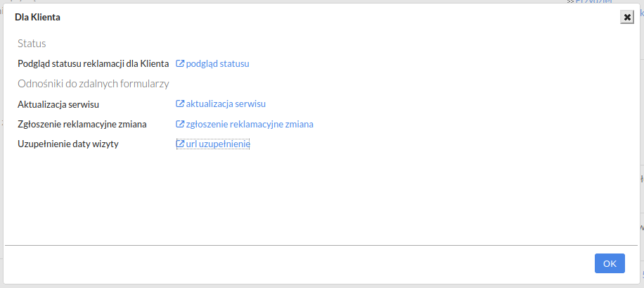Click the Uzupełnienie daty wizyty label

click(68, 144)
